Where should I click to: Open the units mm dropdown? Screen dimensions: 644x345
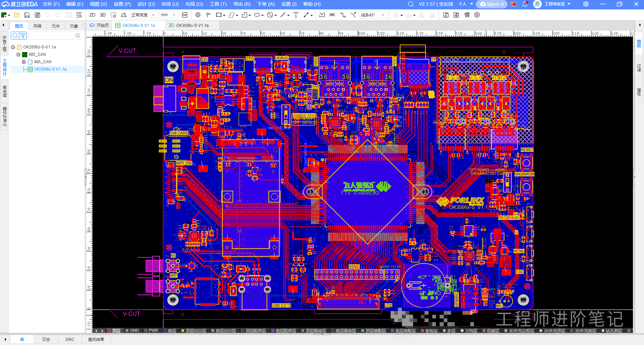tap(168, 15)
